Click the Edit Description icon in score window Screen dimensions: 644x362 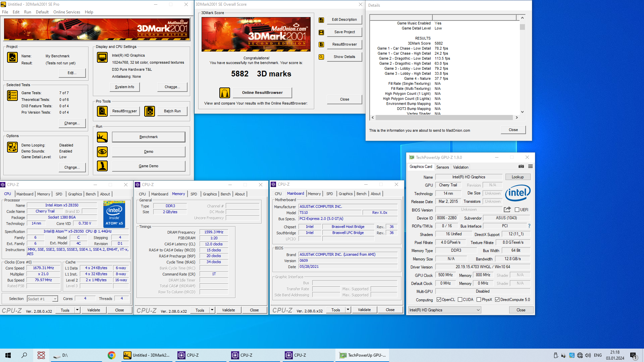321,20
